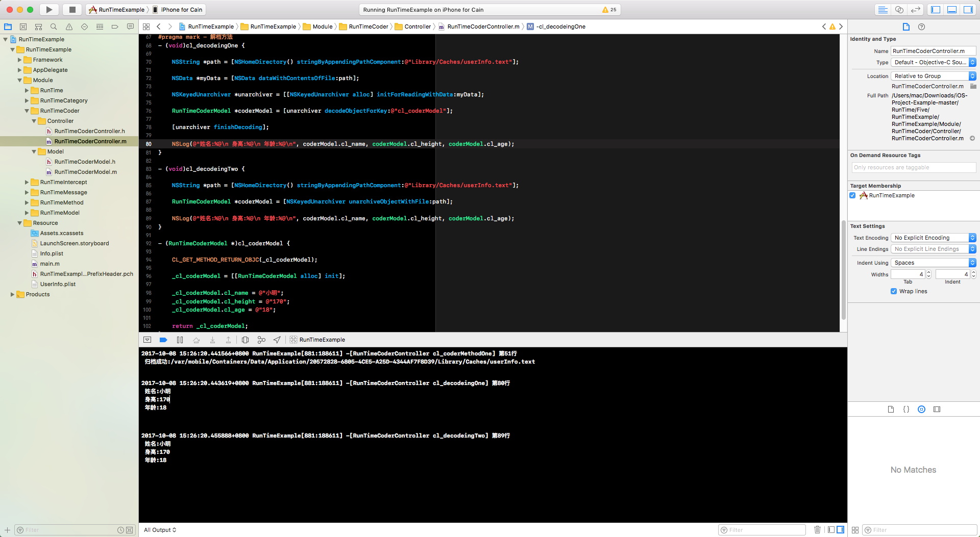Screen dimensions: 980x537
Task: Open Debug View Hierarchy
Action: pyautogui.click(x=245, y=340)
